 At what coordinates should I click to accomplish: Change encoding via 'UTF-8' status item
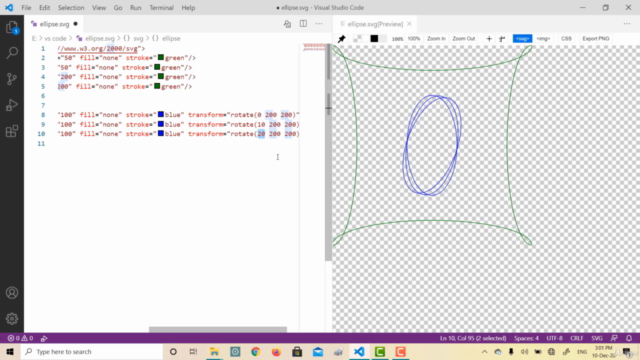(x=554, y=338)
